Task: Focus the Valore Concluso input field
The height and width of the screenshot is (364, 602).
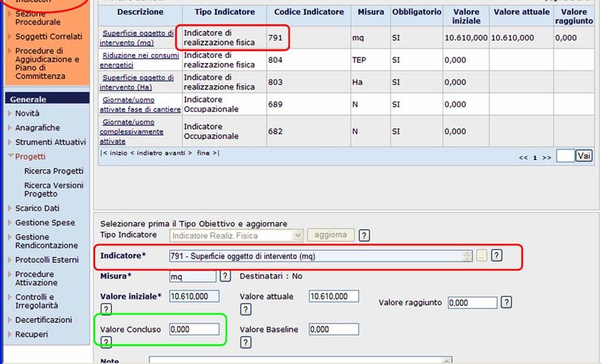Action: pos(194,329)
